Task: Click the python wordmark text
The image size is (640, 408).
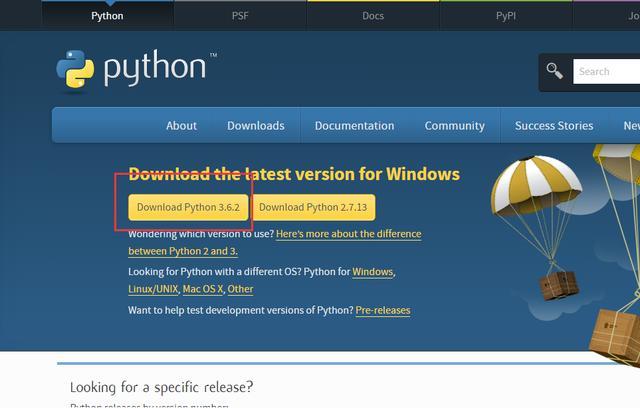Action: point(155,68)
